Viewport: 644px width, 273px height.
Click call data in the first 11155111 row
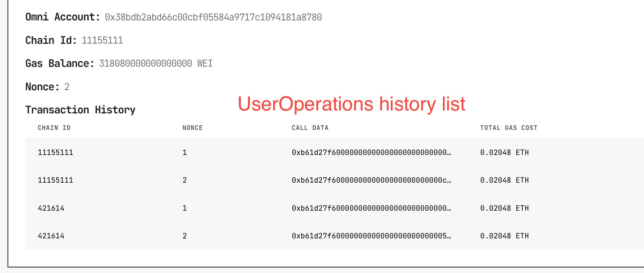(371, 152)
